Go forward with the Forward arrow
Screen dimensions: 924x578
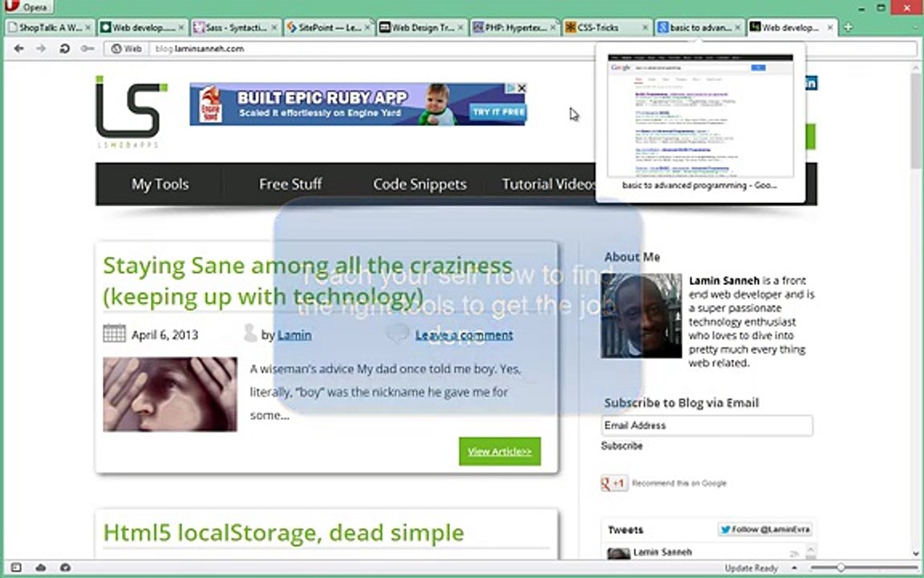(41, 48)
